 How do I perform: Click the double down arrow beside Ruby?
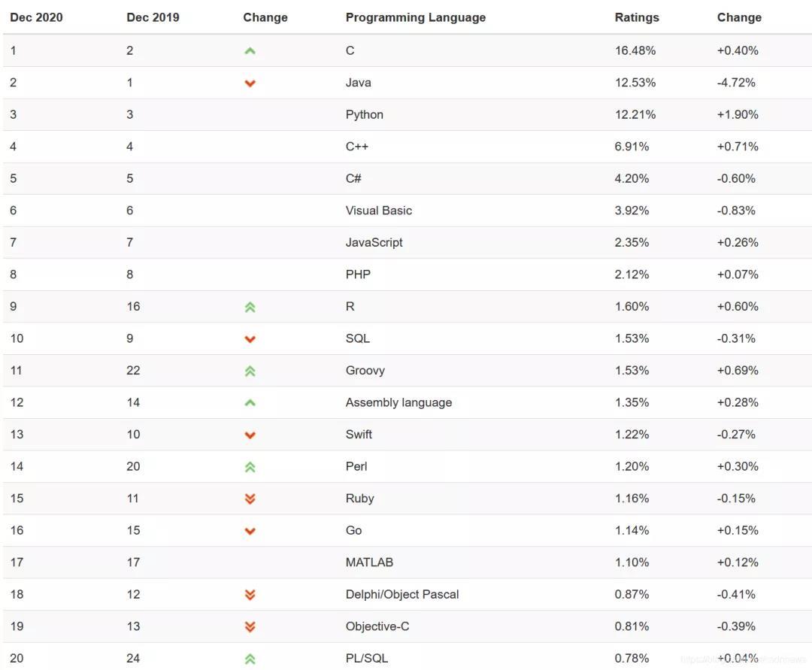tap(250, 499)
